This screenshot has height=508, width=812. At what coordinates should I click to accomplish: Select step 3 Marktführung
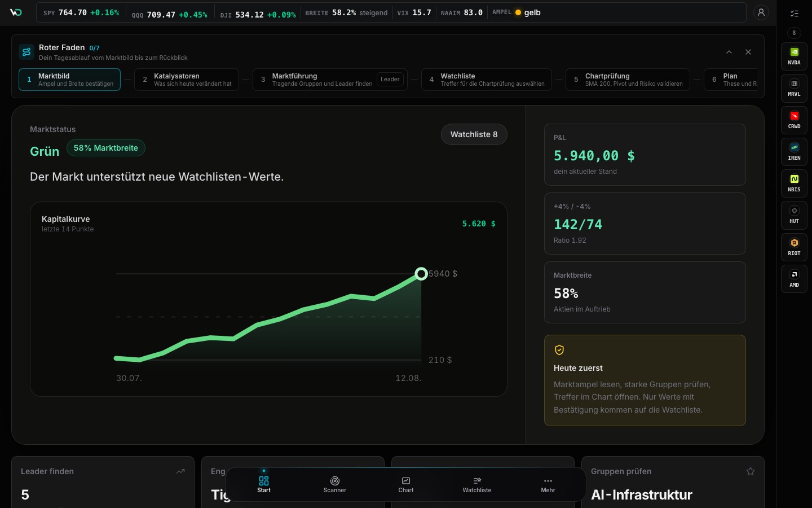tap(330, 80)
